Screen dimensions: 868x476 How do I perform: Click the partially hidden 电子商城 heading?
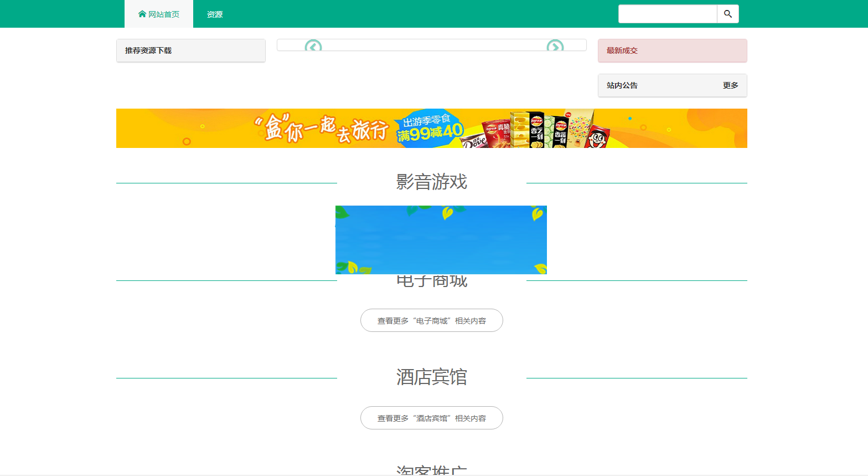[431, 282]
